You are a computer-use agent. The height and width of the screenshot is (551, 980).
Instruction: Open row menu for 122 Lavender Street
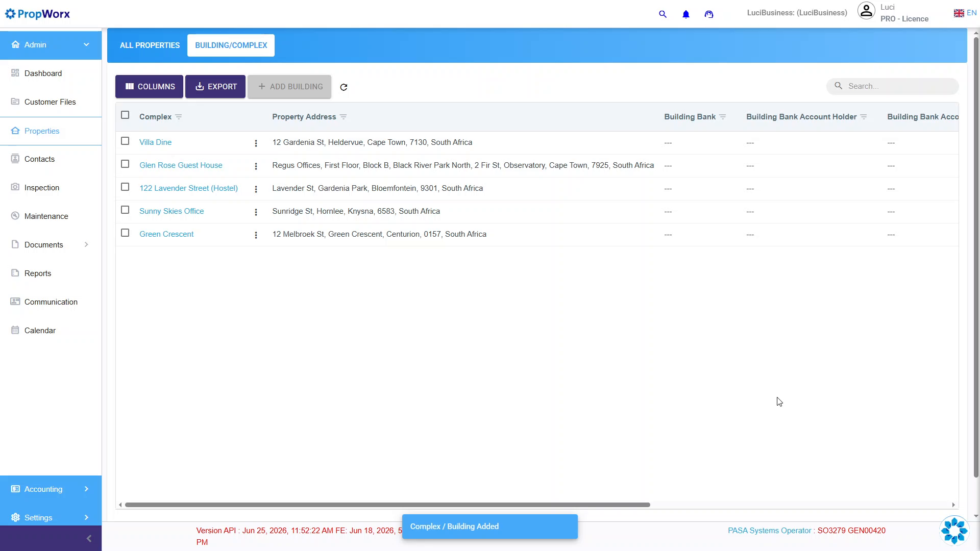(256, 189)
